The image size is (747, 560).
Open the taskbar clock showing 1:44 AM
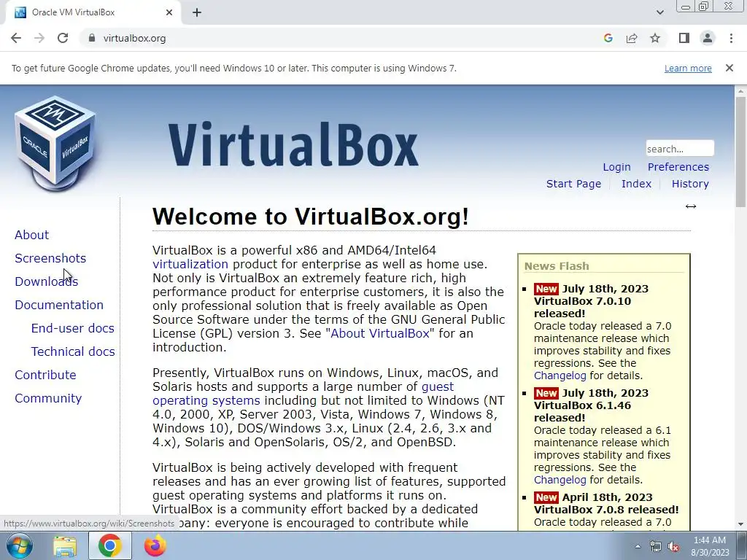pyautogui.click(x=710, y=546)
